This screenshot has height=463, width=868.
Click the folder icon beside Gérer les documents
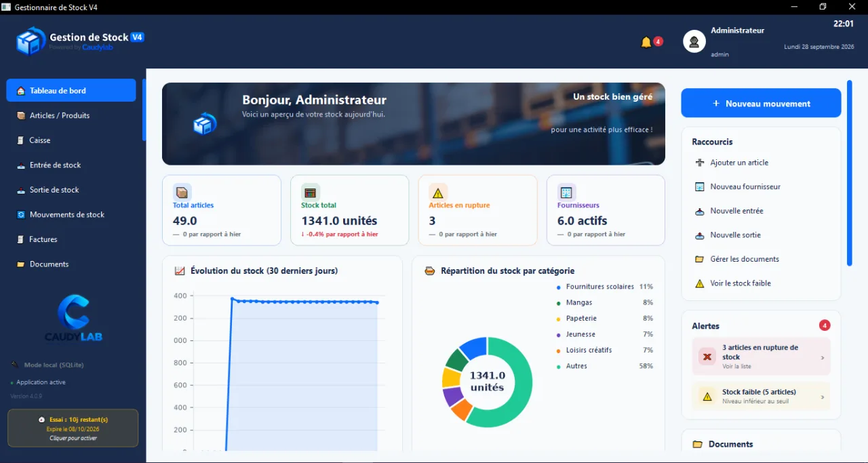[700, 259]
